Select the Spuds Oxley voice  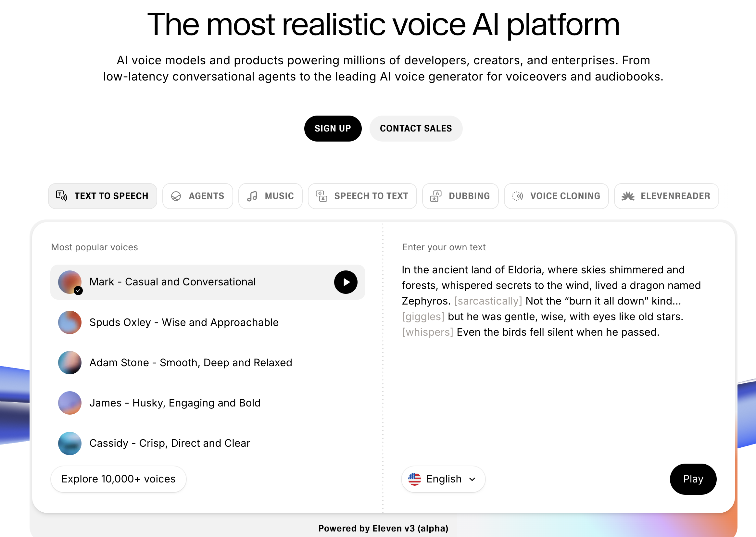pyautogui.click(x=184, y=322)
